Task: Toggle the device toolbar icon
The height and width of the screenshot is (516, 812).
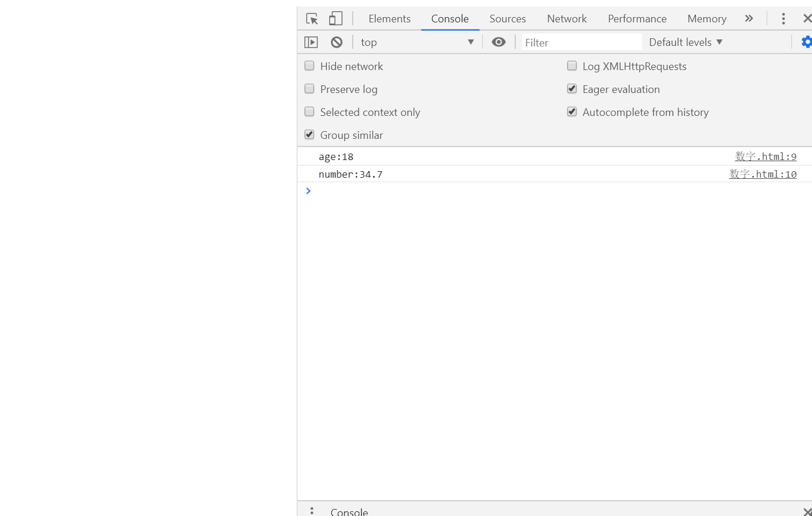Action: [x=336, y=19]
